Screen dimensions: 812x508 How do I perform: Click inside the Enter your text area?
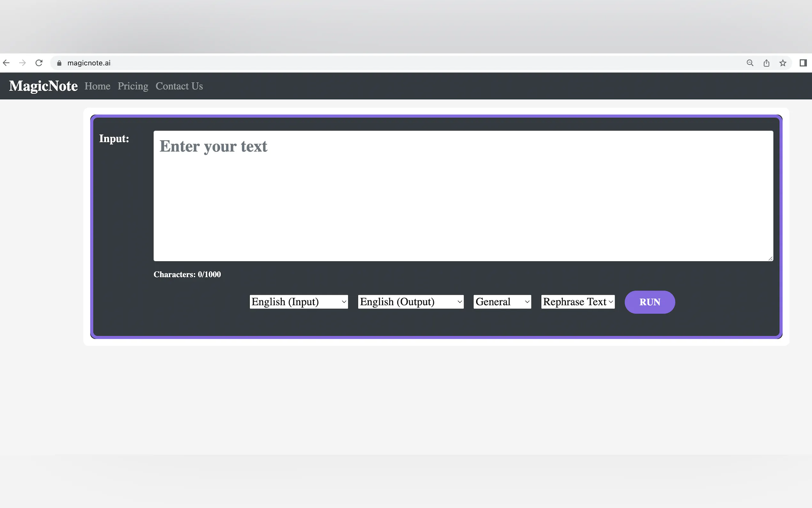(x=463, y=195)
